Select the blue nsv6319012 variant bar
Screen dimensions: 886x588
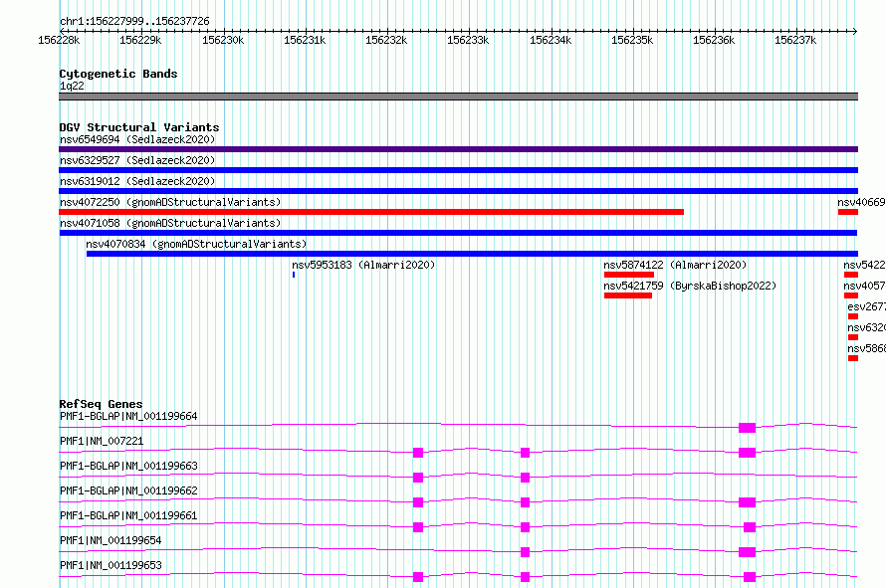(458, 191)
